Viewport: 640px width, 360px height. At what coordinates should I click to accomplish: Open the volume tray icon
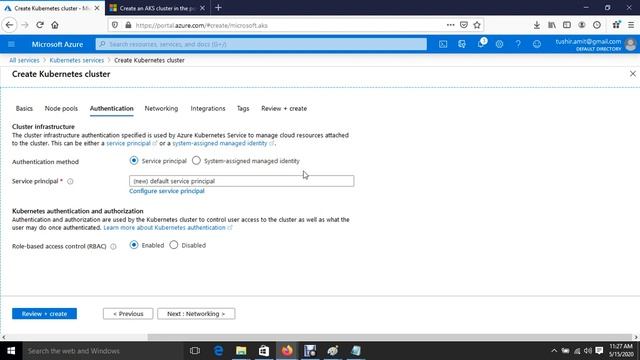click(x=588, y=351)
